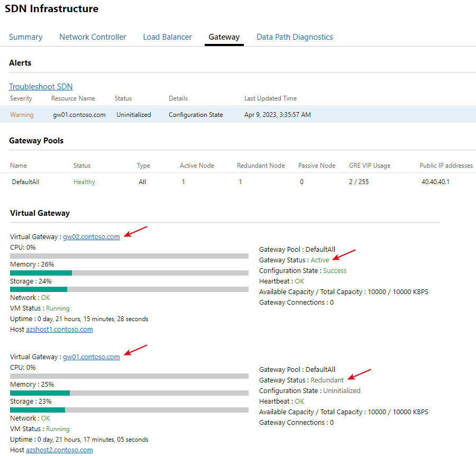Open host azshost2.contoso.com link
Image resolution: width=476 pixels, height=456 pixels.
[59, 450]
